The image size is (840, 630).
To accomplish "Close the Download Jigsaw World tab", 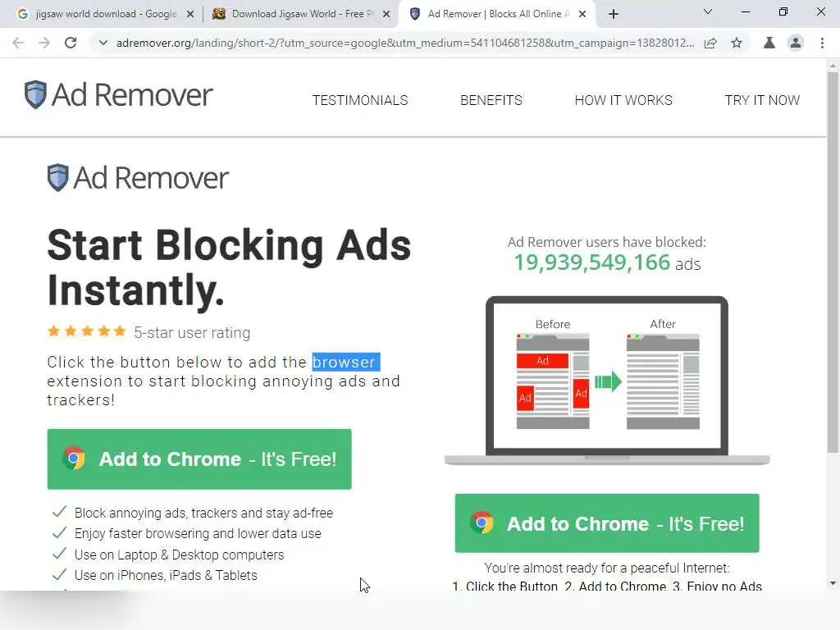I will coord(386,14).
